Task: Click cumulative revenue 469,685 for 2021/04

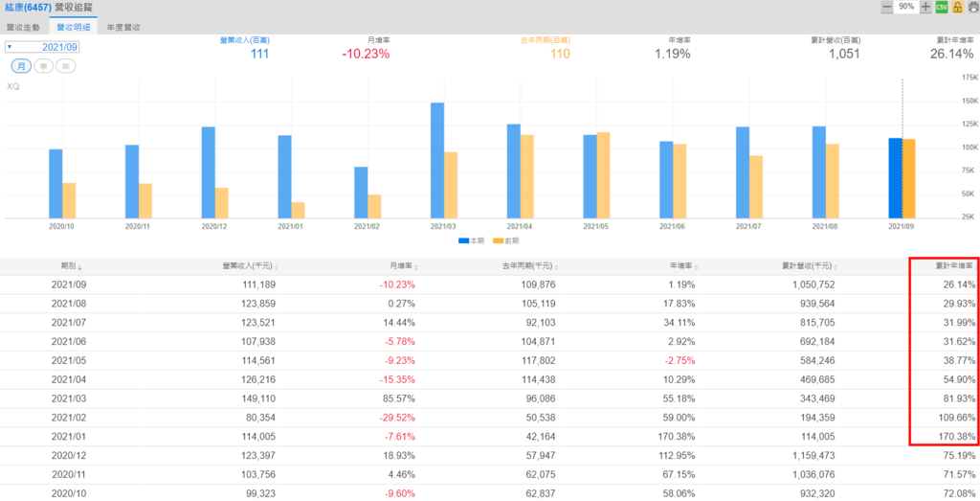Action: 815,380
